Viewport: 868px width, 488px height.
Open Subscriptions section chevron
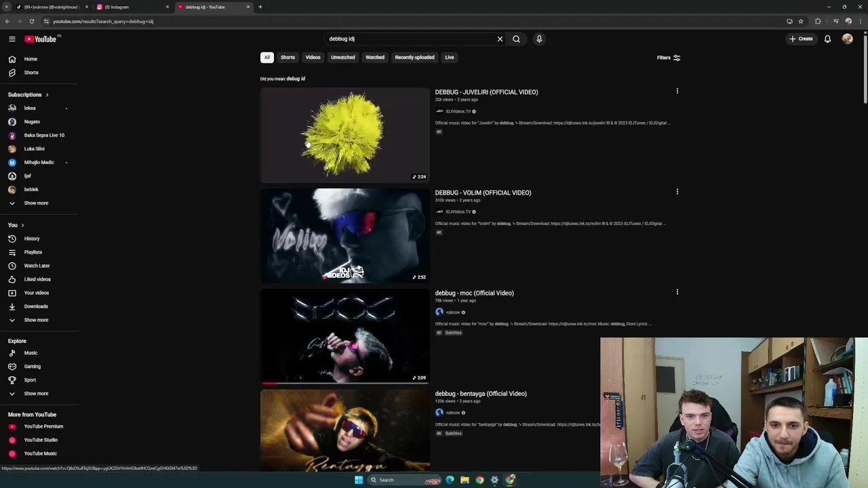coord(47,95)
